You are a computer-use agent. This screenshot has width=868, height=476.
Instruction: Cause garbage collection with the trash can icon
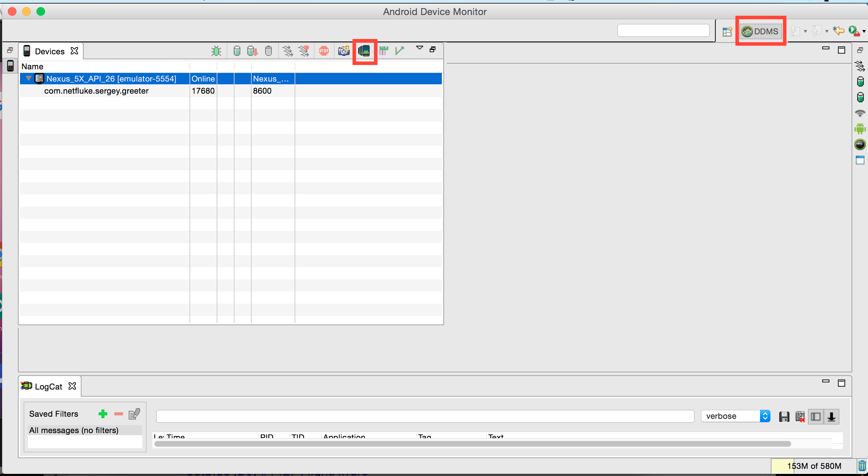coord(268,51)
